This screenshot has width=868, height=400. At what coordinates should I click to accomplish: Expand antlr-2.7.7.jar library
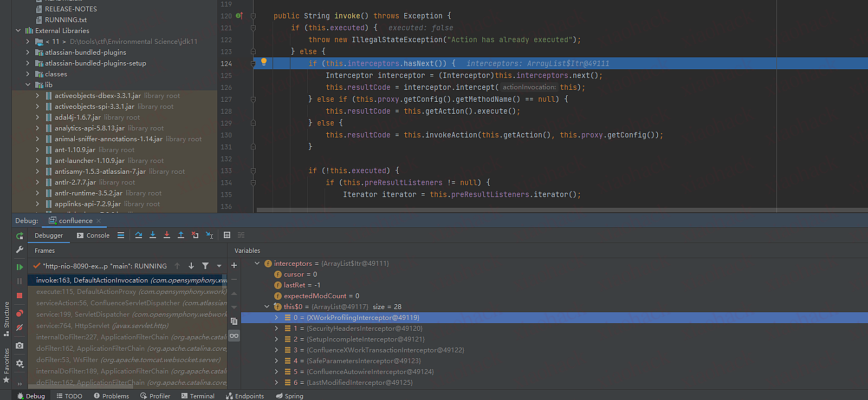[37, 182]
